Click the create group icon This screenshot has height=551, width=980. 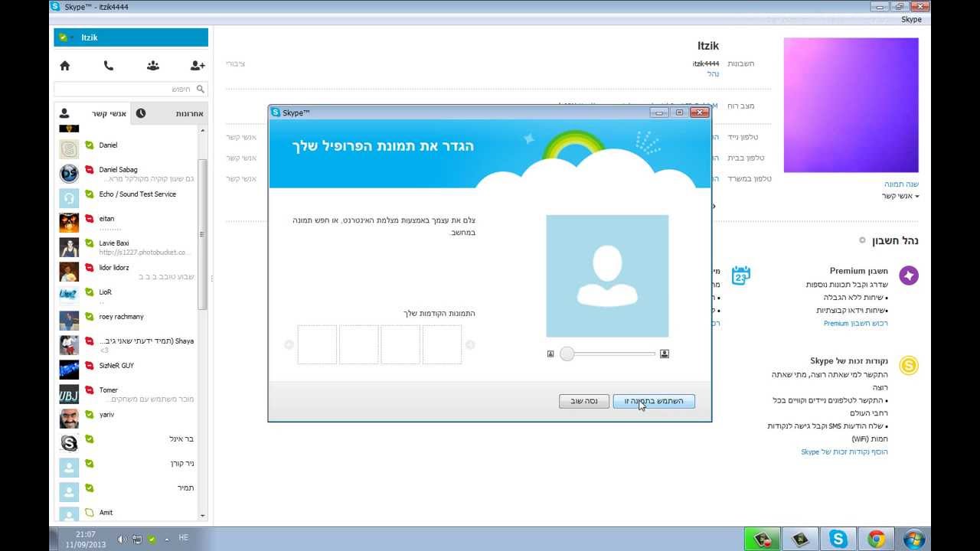click(153, 66)
